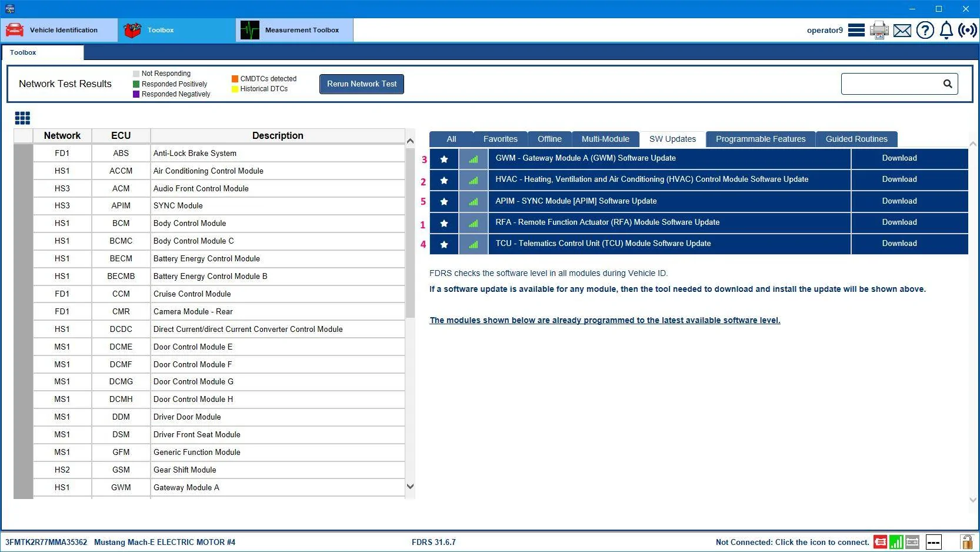The image size is (980, 552).
Task: Switch to the Offline tab
Action: 549,139
